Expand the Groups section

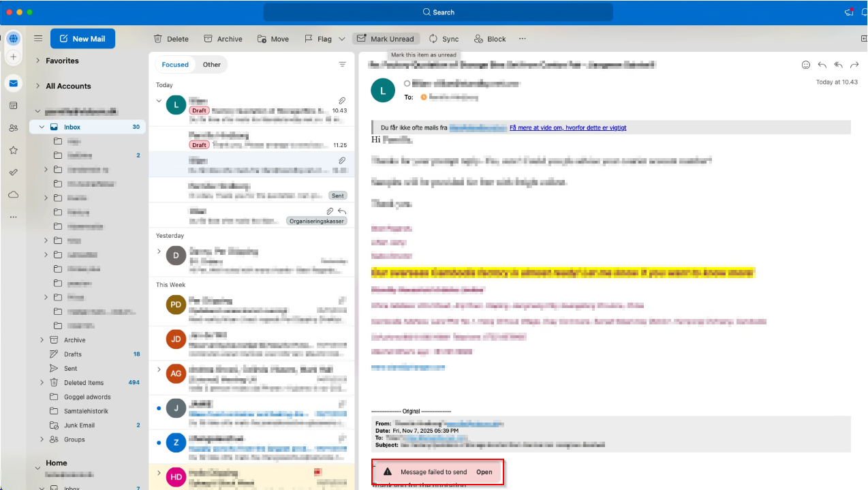pyautogui.click(x=42, y=440)
